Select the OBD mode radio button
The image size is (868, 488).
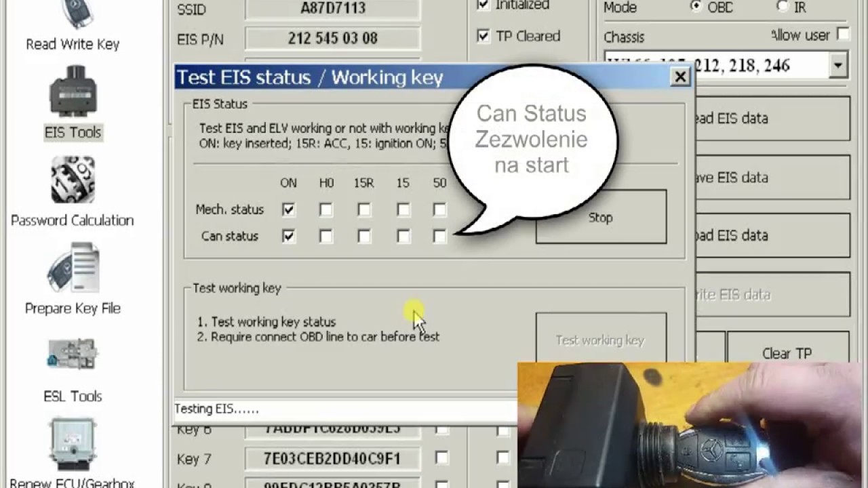(x=696, y=6)
